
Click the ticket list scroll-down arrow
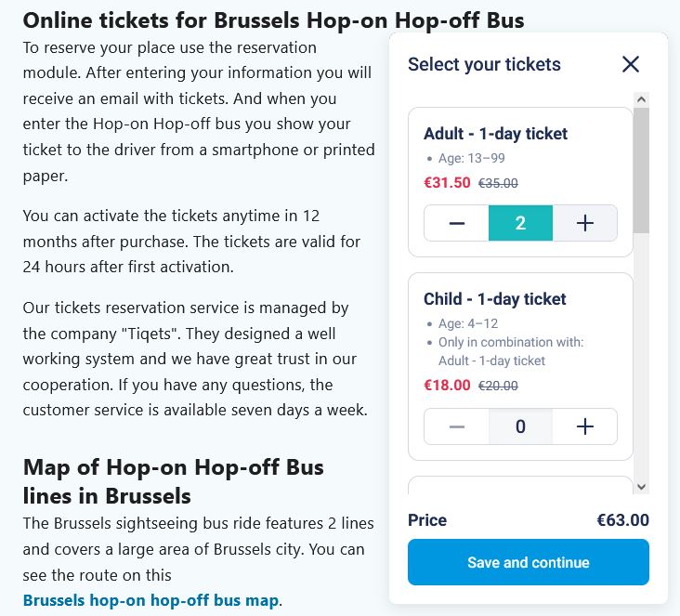pyautogui.click(x=642, y=486)
